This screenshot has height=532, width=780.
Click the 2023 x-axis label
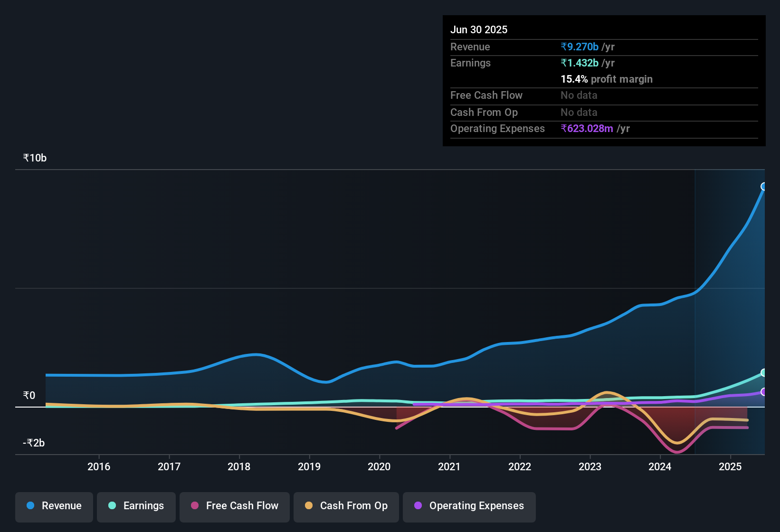coord(590,466)
